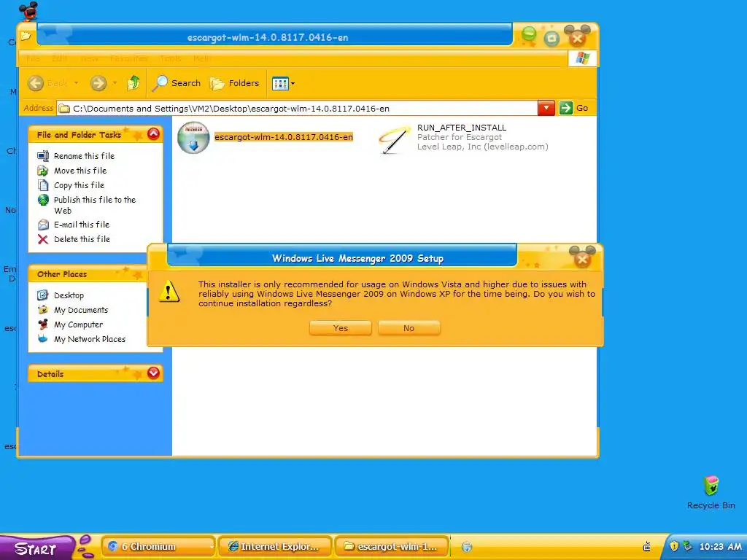Close the Windows Live Messenger 2009 Setup dialog
This screenshot has height=560, width=747.
coord(582,259)
